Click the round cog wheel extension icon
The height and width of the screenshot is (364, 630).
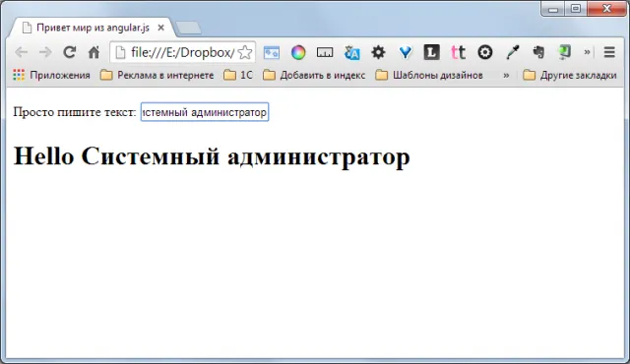pyautogui.click(x=485, y=52)
